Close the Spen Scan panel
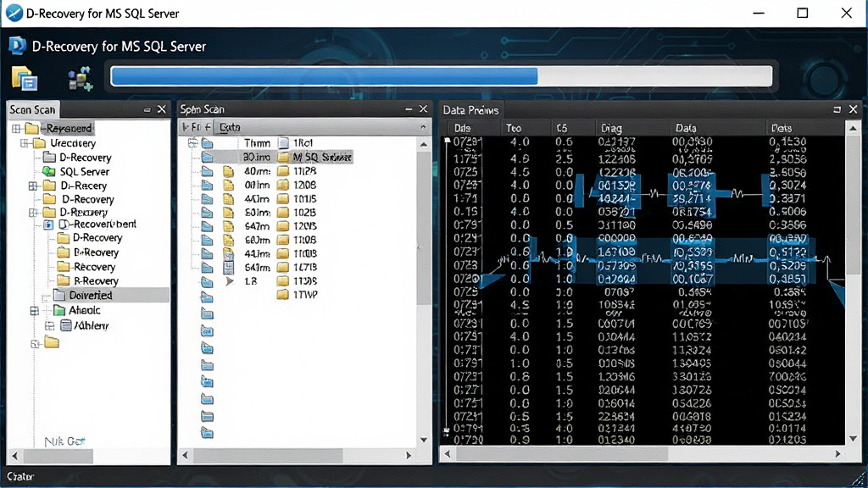The height and width of the screenshot is (488, 868). coord(424,108)
